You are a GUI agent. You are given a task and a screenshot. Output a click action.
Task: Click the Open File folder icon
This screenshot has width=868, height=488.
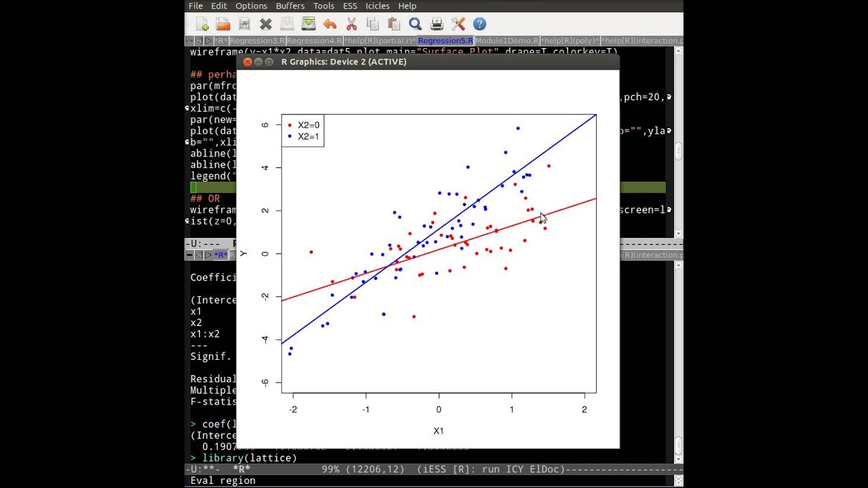click(x=223, y=24)
